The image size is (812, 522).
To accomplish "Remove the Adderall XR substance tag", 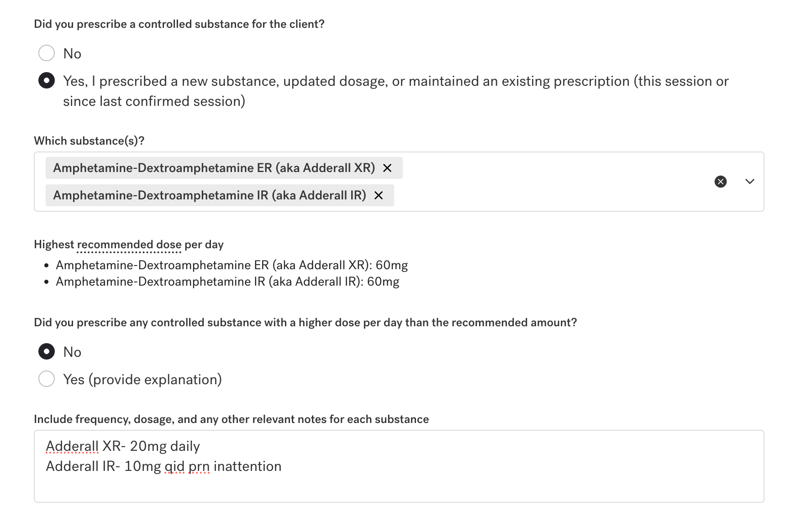I will tap(387, 168).
